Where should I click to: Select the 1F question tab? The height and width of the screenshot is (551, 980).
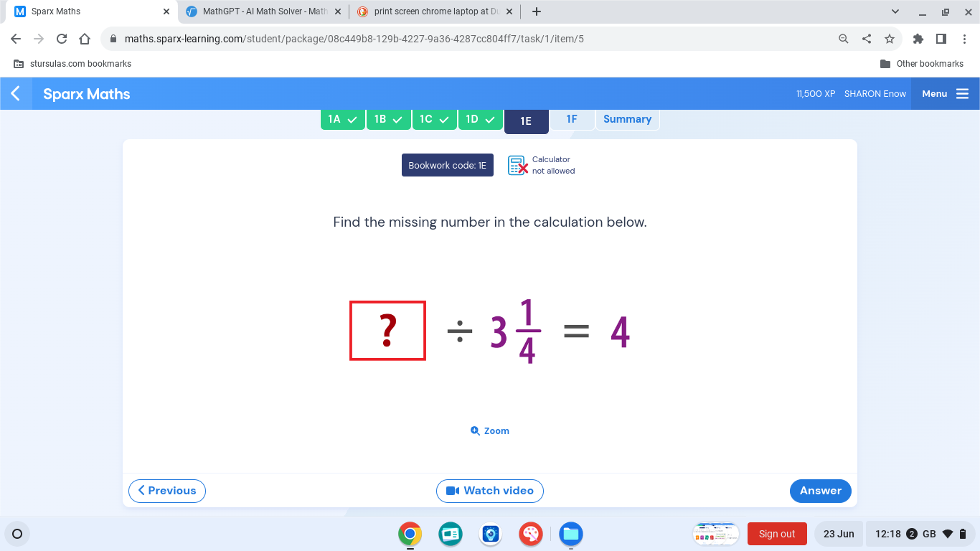coord(572,119)
